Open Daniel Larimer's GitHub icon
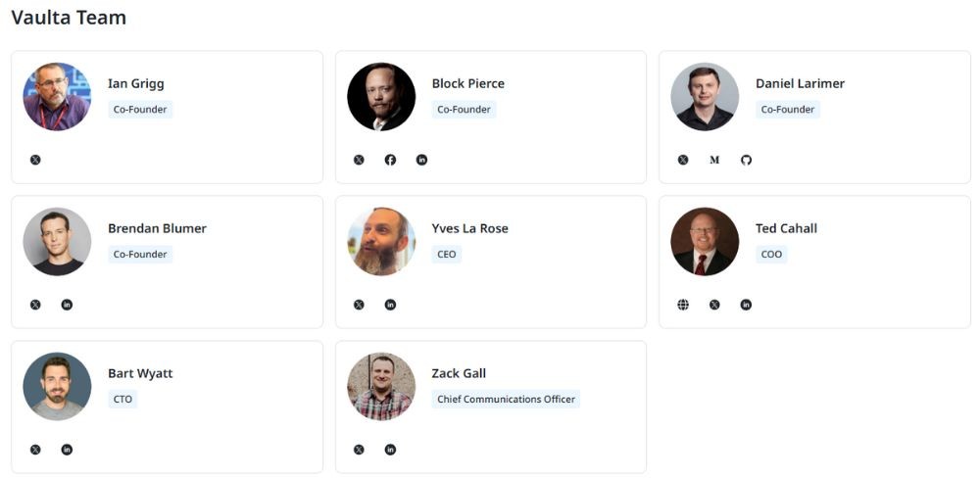Screen dimensions: 980x478 pyautogui.click(x=746, y=160)
